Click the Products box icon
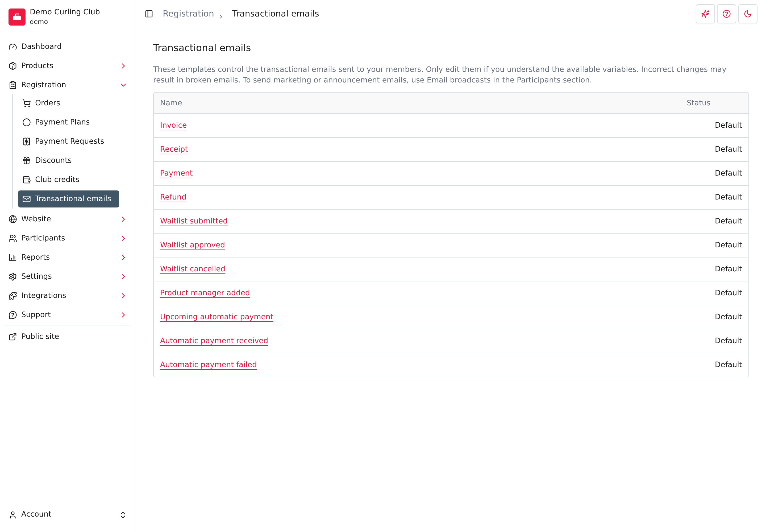Screen dimensions: 766x532 pos(13,66)
